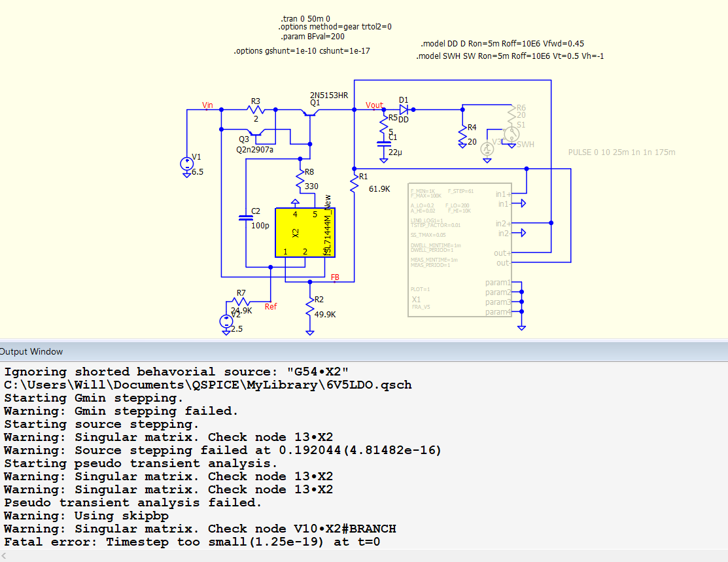
Task: Click the Output Window panel title
Action: [x=32, y=351]
